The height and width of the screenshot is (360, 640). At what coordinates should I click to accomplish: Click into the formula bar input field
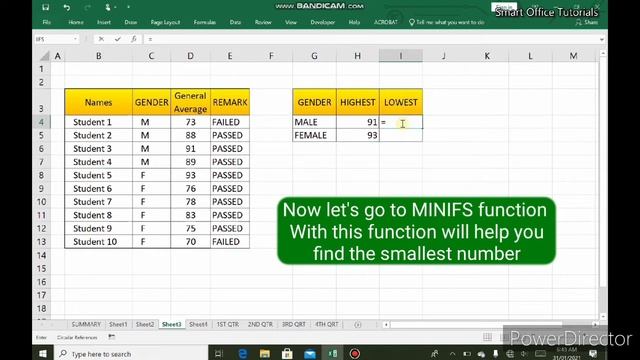coord(371,39)
